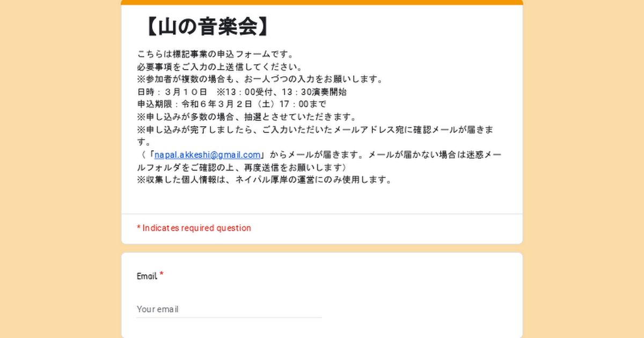Click the 申込期限 deadline line

[231, 104]
